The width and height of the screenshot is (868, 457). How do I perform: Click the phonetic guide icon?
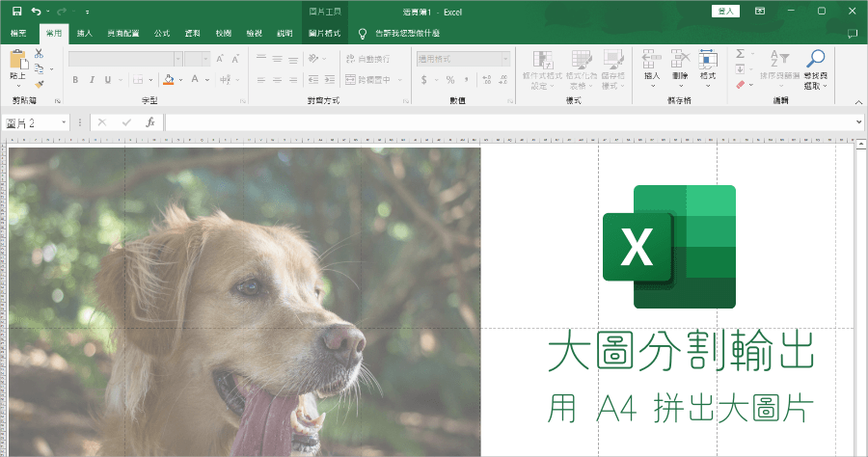[x=225, y=80]
